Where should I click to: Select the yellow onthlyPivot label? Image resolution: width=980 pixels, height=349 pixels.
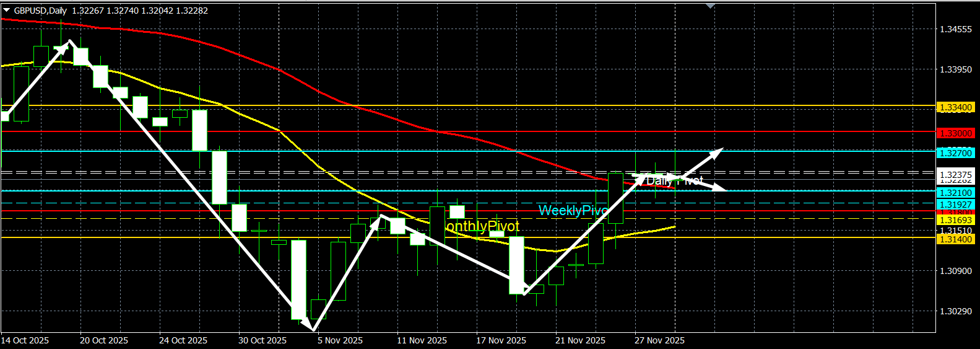tap(482, 227)
